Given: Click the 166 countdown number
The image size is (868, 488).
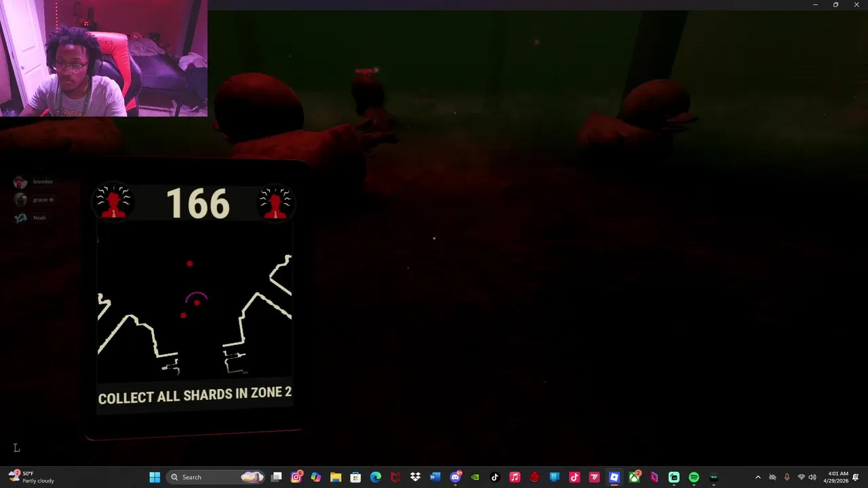Looking at the screenshot, I should [x=198, y=203].
